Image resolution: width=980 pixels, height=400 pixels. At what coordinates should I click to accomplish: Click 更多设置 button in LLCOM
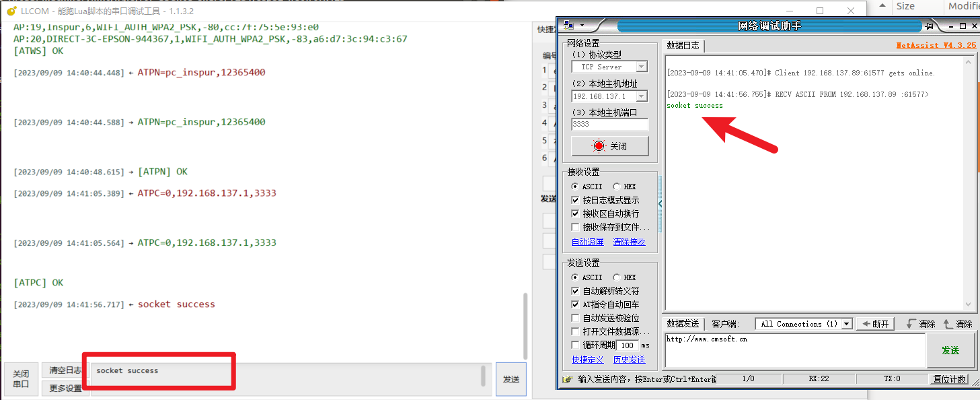point(65,389)
